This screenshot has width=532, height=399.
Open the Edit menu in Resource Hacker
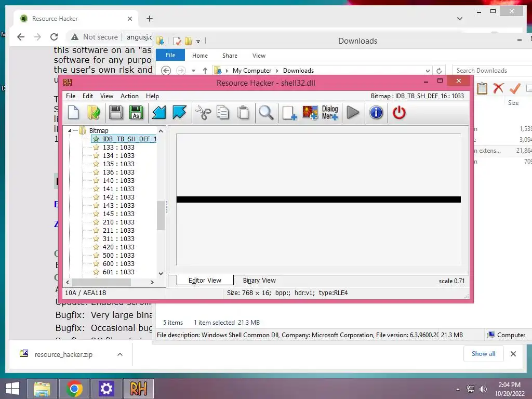coord(87,96)
